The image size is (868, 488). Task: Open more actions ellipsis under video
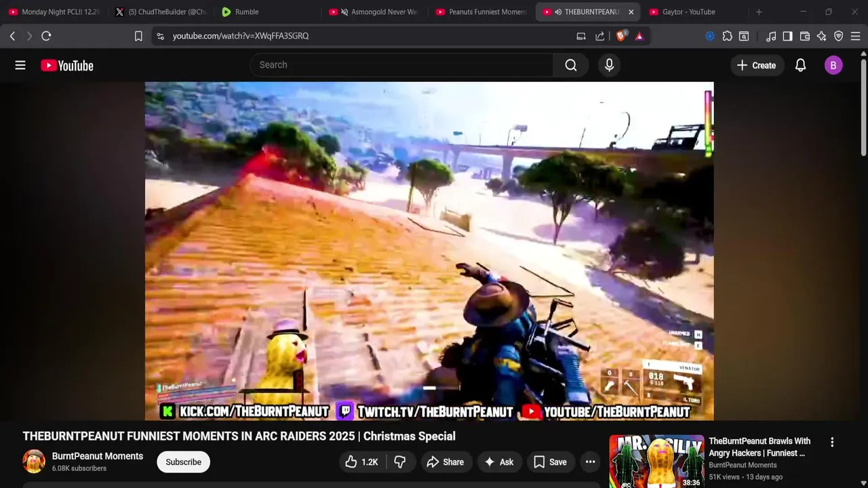point(590,462)
